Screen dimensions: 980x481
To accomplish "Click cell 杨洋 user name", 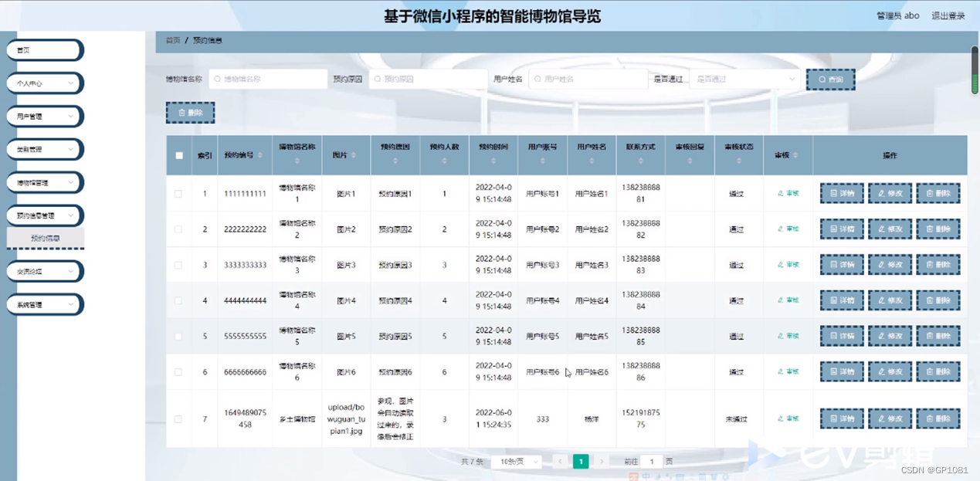I will click(592, 419).
